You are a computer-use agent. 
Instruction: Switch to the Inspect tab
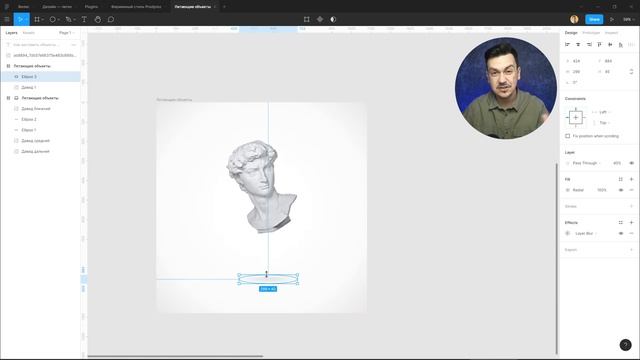pos(611,33)
